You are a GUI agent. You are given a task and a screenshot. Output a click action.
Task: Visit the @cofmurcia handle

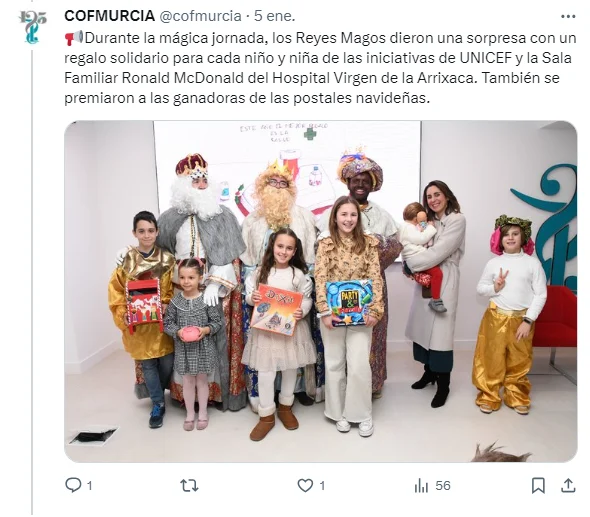tap(200, 16)
